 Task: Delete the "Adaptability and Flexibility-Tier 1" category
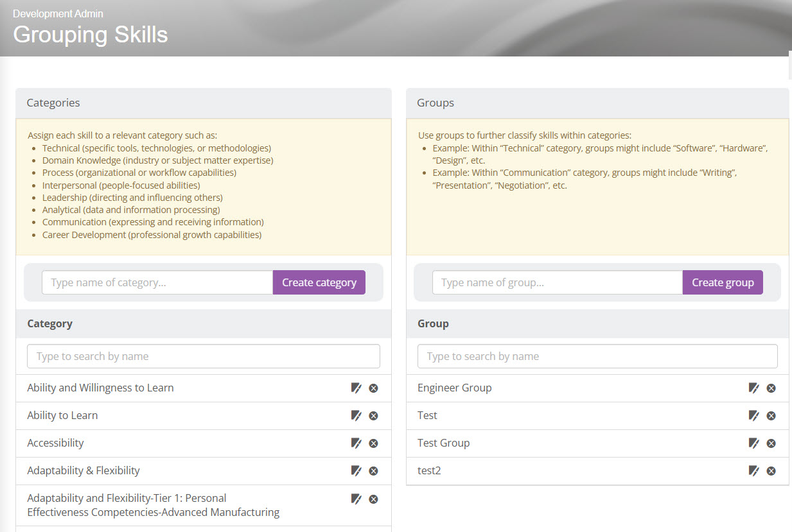(x=373, y=499)
